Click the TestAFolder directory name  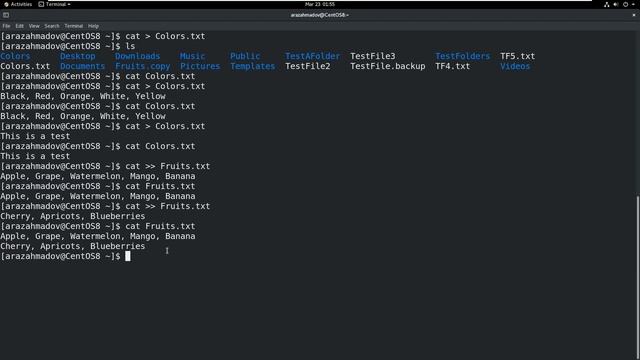(x=312, y=56)
